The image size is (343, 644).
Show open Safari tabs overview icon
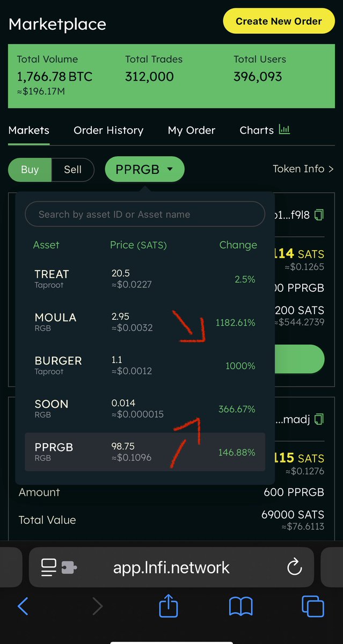click(x=313, y=606)
